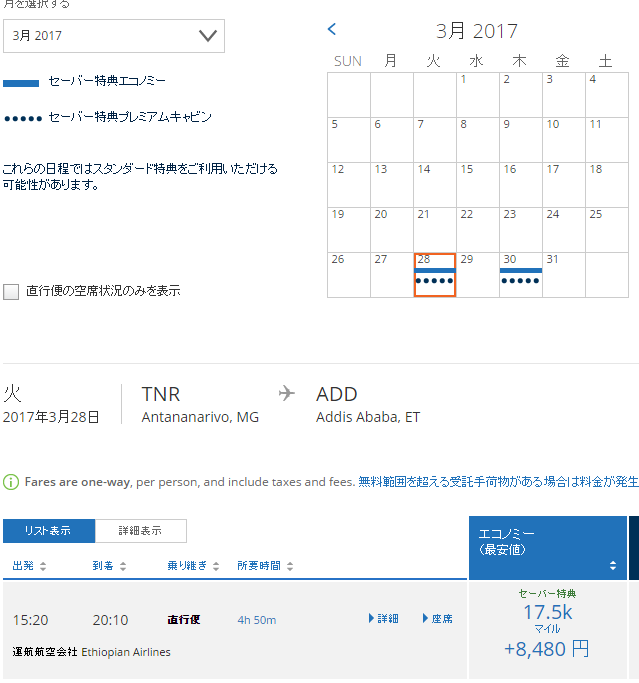This screenshot has height=683, width=639.
Task: Switch to 詳細表示 detailed view tab
Action: pos(141,531)
